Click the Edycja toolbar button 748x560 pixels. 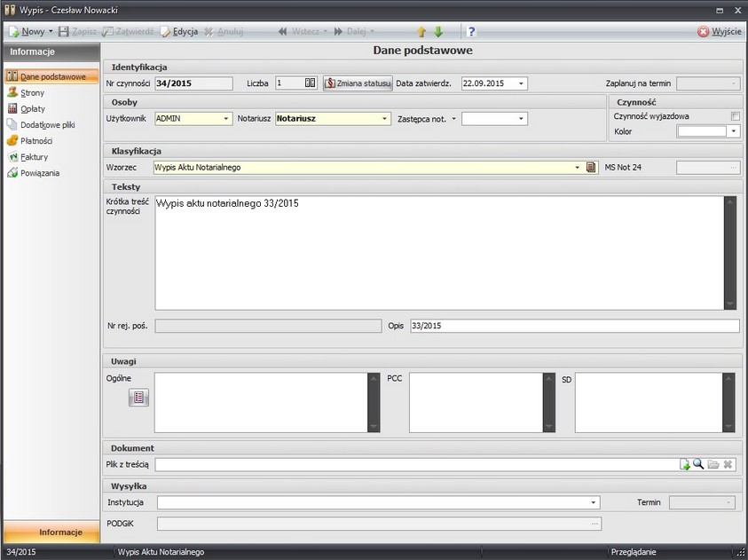179,31
